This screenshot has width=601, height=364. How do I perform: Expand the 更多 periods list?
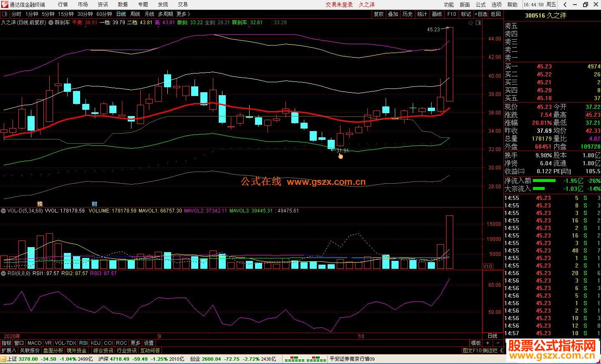(x=183, y=14)
